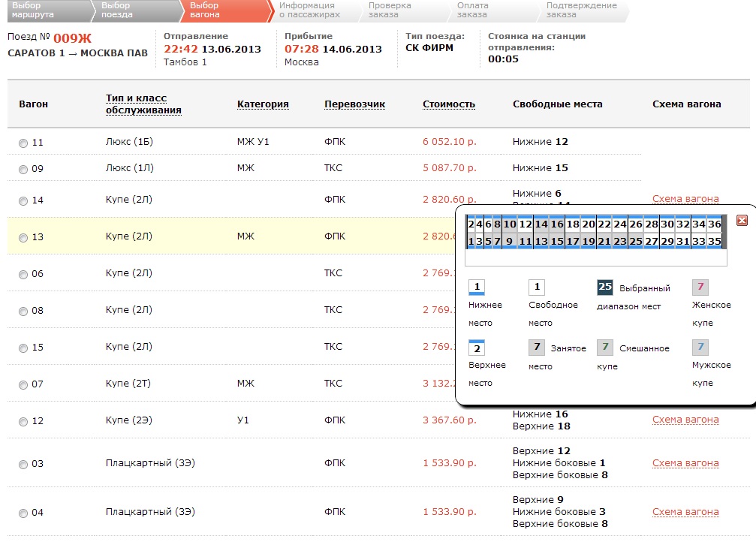
Task: Go to Выбор поезда step
Action: tap(116, 10)
